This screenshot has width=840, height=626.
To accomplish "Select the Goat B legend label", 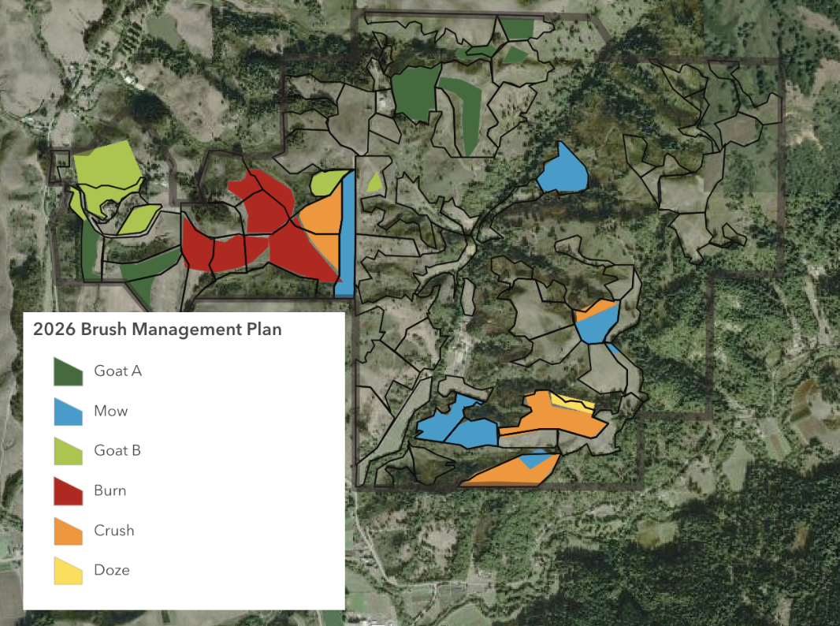I will pos(117,450).
